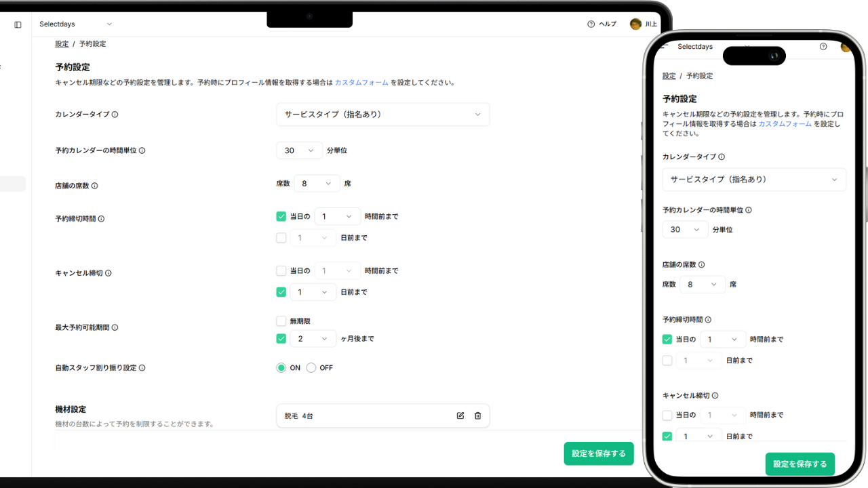Tap phone info icon beside 店舗の席数

(701, 265)
